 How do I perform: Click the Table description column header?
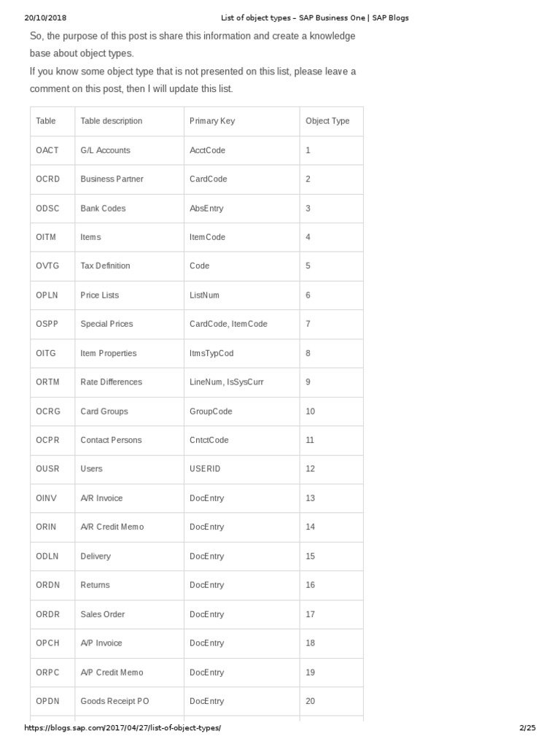(112, 121)
